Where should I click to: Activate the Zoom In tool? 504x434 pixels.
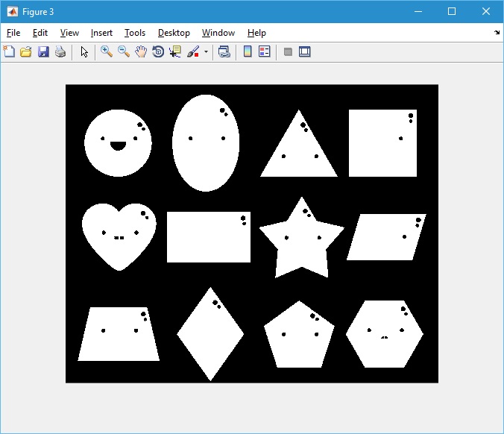(107, 51)
